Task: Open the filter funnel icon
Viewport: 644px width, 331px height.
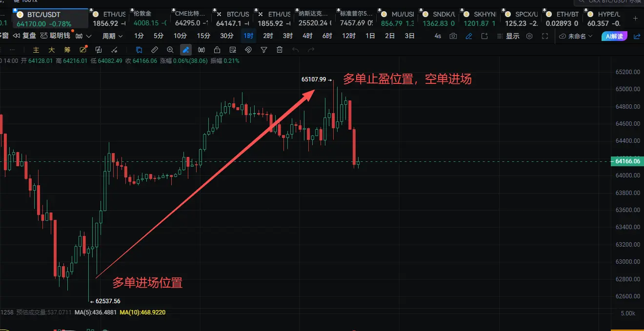Action: pyautogui.click(x=264, y=50)
